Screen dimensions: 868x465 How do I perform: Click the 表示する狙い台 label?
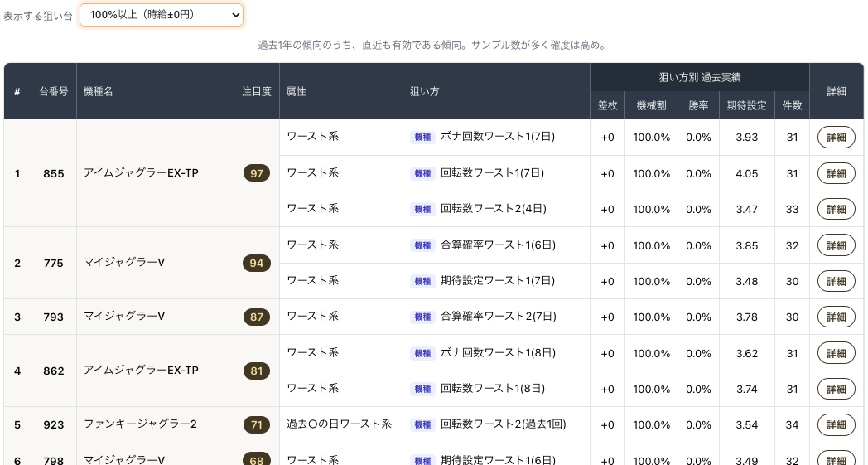[37, 16]
